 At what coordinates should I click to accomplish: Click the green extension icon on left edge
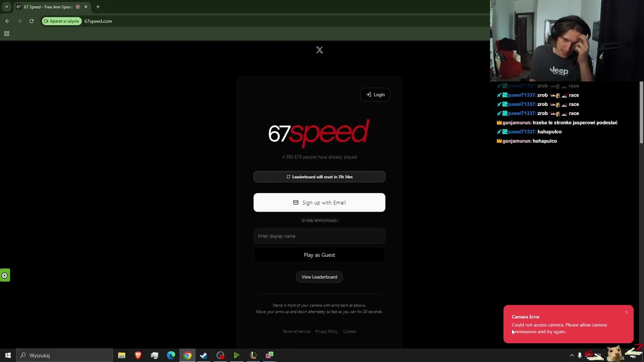tap(5, 275)
